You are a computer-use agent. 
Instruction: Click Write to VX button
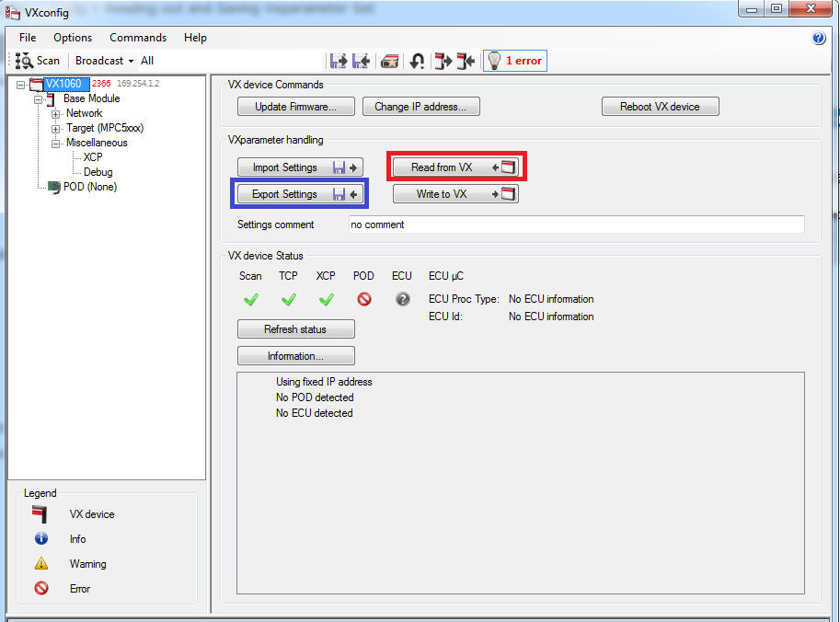point(456,194)
